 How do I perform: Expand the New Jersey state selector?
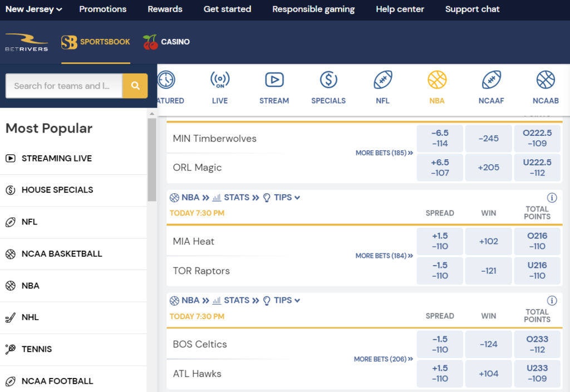click(x=31, y=9)
